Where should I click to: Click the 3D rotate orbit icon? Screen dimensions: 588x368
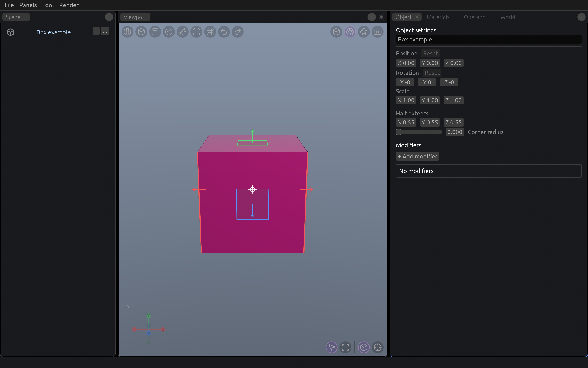tap(364, 32)
